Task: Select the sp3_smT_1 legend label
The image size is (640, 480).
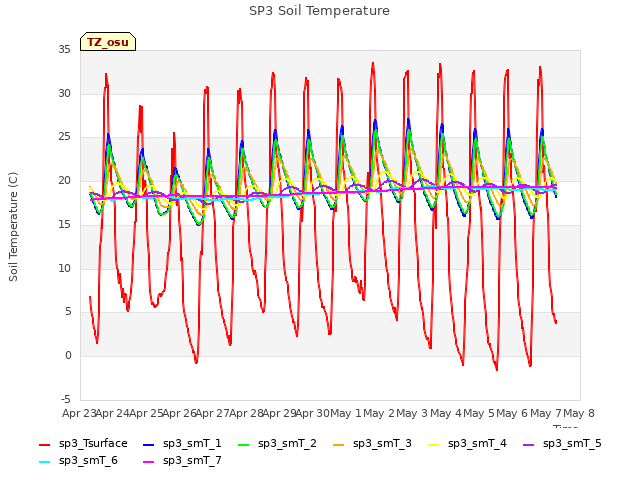Action: coord(192,444)
